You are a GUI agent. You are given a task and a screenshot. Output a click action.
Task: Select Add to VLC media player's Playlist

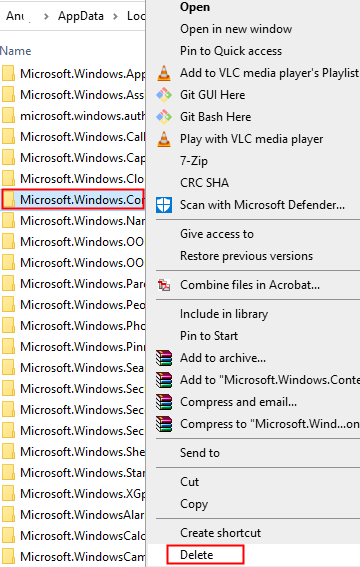(269, 73)
